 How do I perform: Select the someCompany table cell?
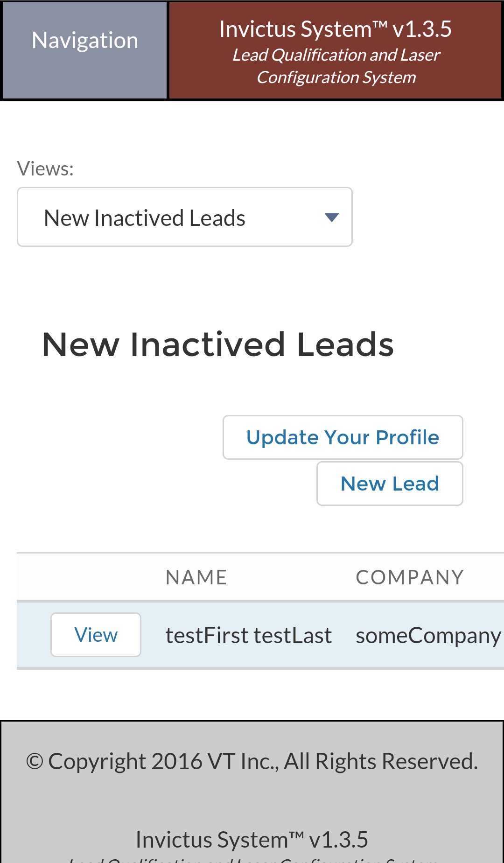[428, 635]
